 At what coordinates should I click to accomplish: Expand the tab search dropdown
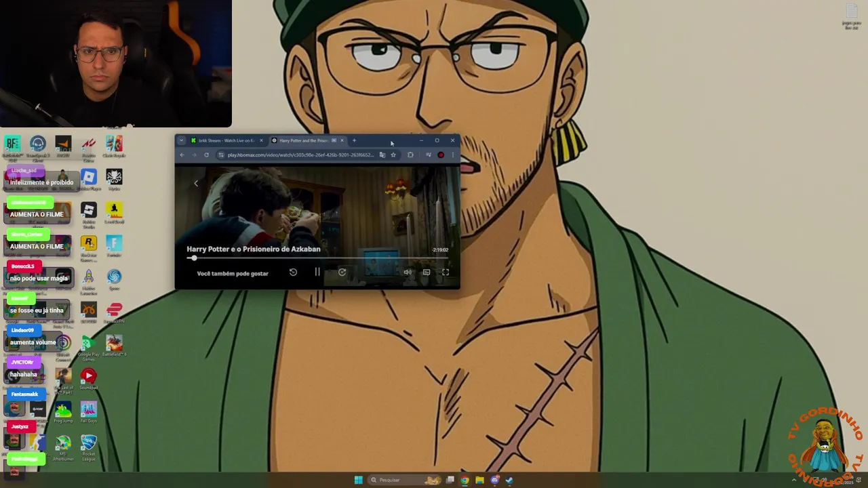click(x=181, y=140)
